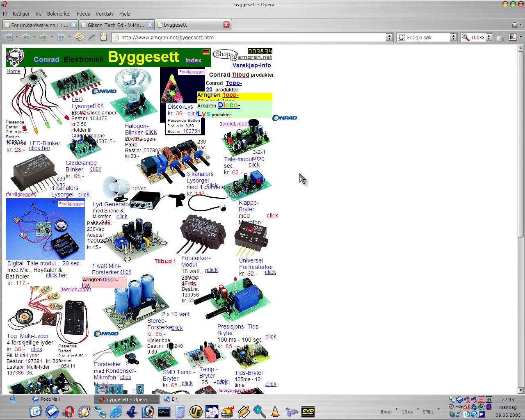Open the Fil menu
The height and width of the screenshot is (420, 525).
[x=5, y=14]
